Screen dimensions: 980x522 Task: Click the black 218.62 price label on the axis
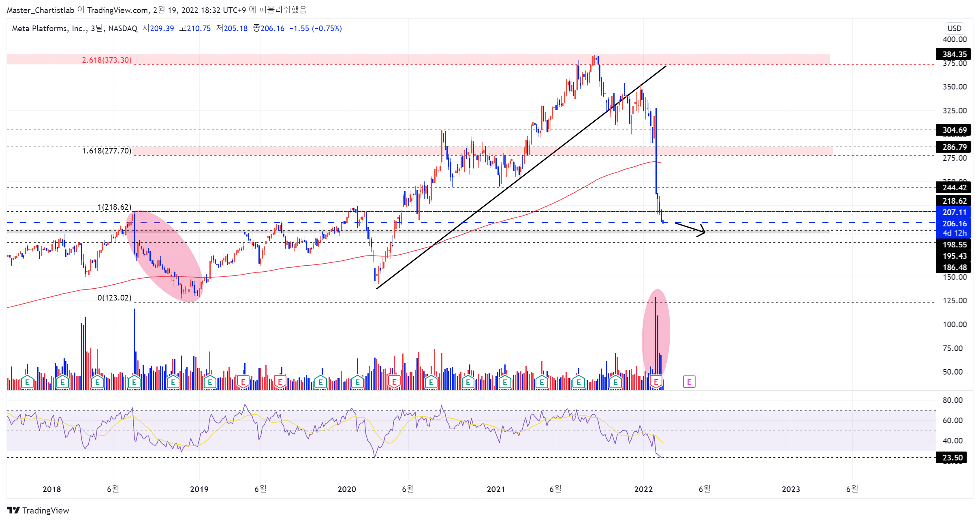pos(954,201)
